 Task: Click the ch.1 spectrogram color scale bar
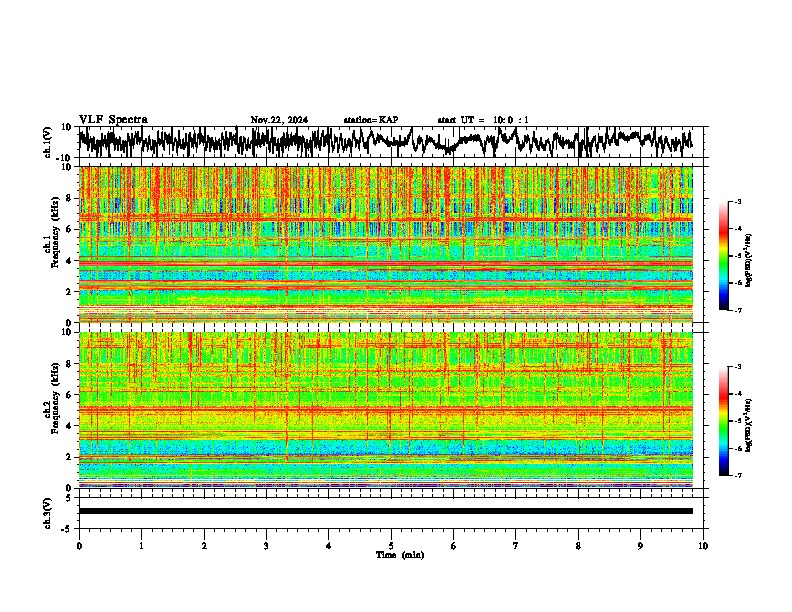(x=723, y=256)
